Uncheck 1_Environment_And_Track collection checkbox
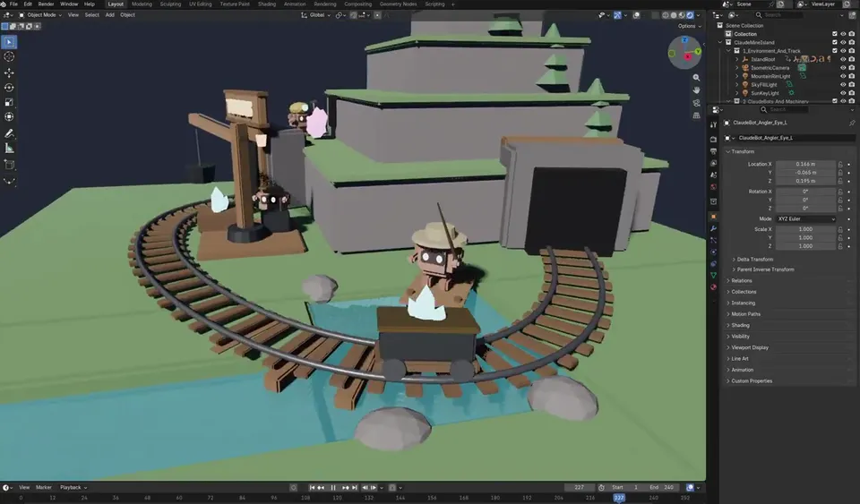 coord(835,51)
